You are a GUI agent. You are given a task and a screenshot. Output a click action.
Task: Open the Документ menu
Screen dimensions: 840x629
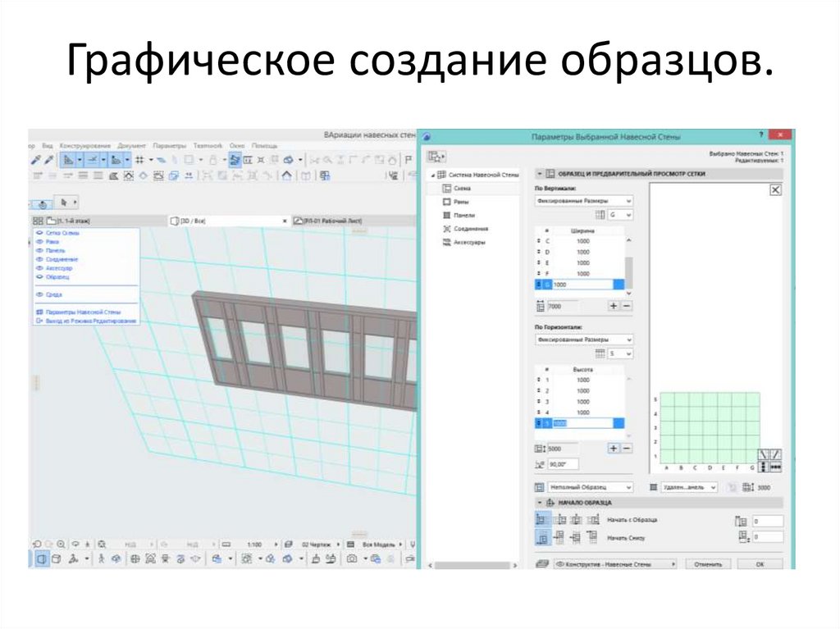point(131,146)
